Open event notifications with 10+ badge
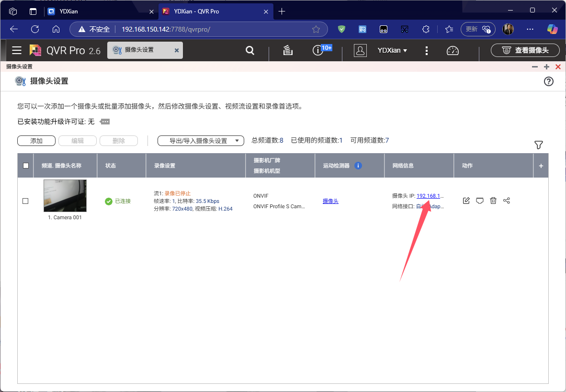The height and width of the screenshot is (392, 566). click(x=318, y=50)
